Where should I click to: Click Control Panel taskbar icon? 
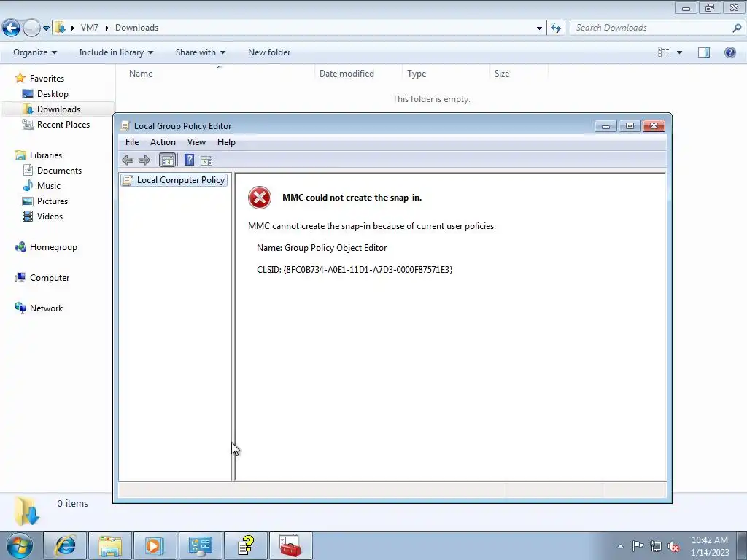pos(201,545)
